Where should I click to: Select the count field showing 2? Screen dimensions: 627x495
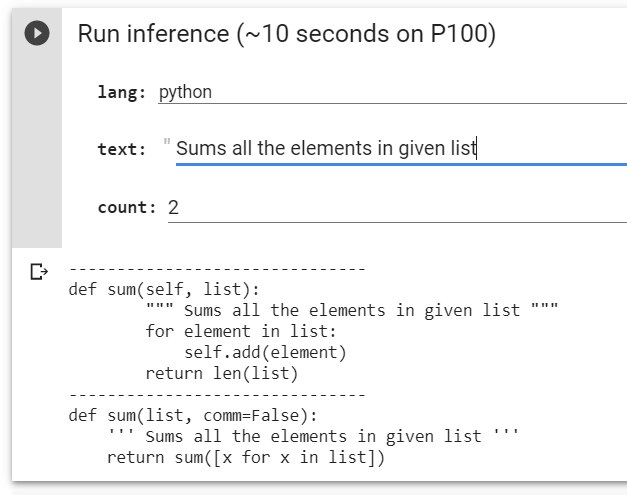click(397, 208)
